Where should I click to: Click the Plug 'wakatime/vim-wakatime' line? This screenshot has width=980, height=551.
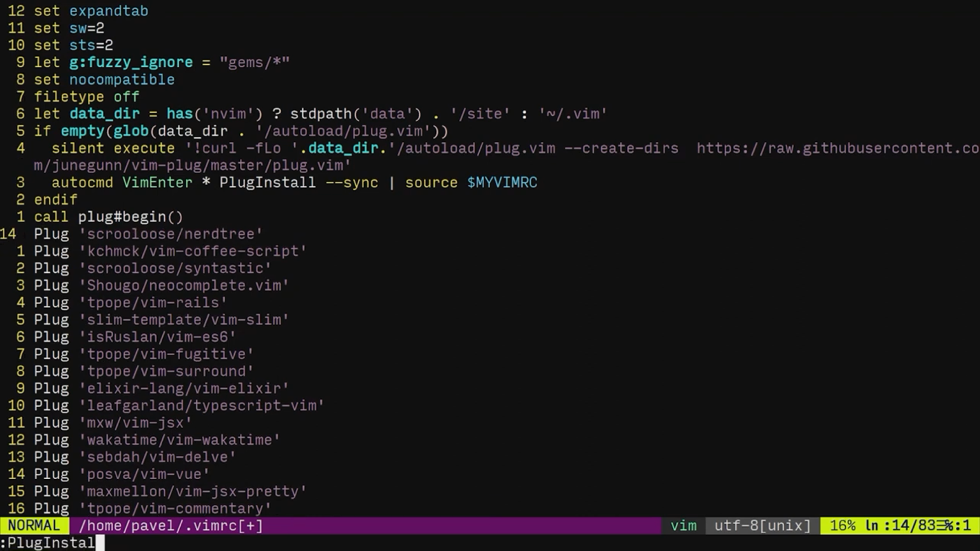[157, 440]
